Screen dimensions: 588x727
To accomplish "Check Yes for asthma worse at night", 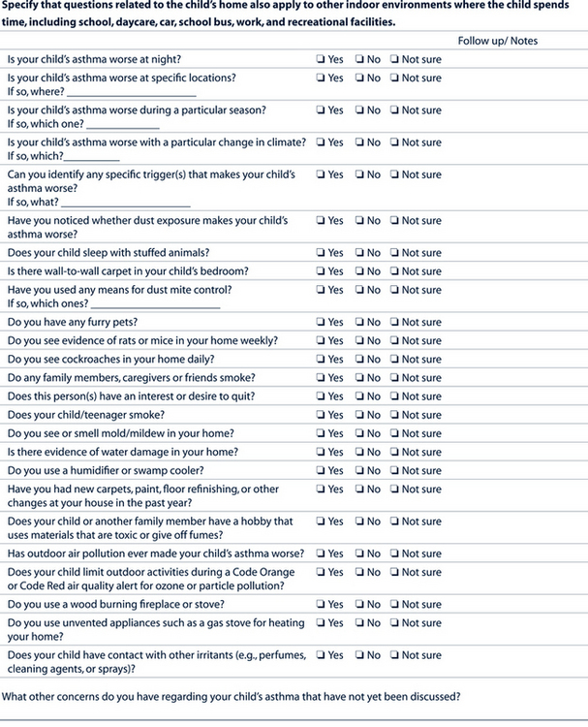I will tap(321, 60).
